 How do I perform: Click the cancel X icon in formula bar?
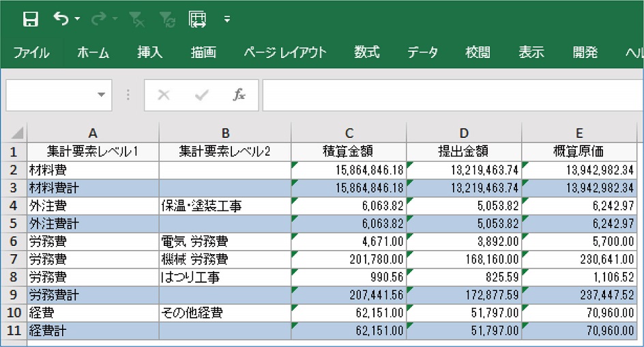coord(164,95)
